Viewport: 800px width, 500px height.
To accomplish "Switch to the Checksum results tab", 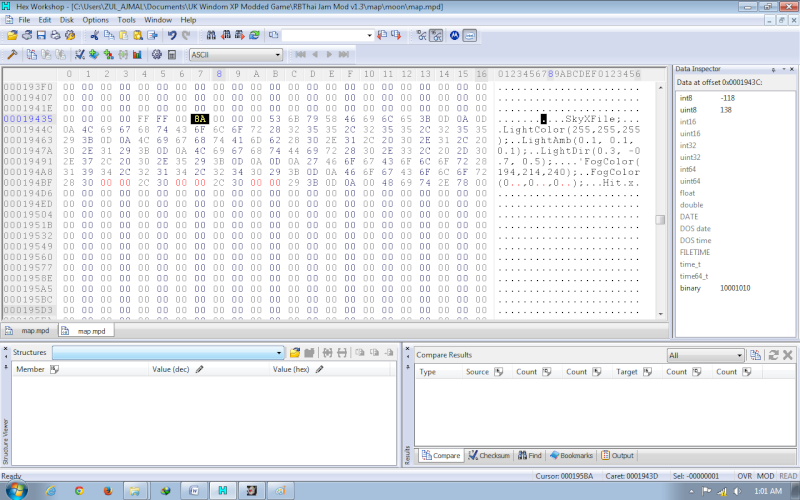I will pos(489,456).
